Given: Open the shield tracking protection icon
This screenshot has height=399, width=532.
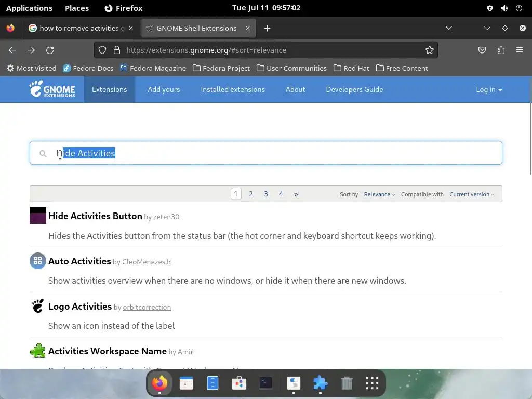Looking at the screenshot, I should click(102, 50).
